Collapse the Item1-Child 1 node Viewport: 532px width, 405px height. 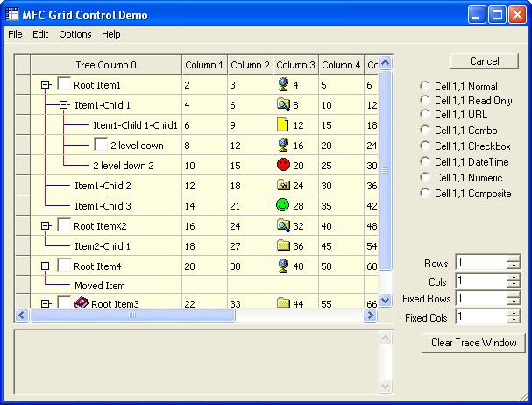click(x=63, y=104)
